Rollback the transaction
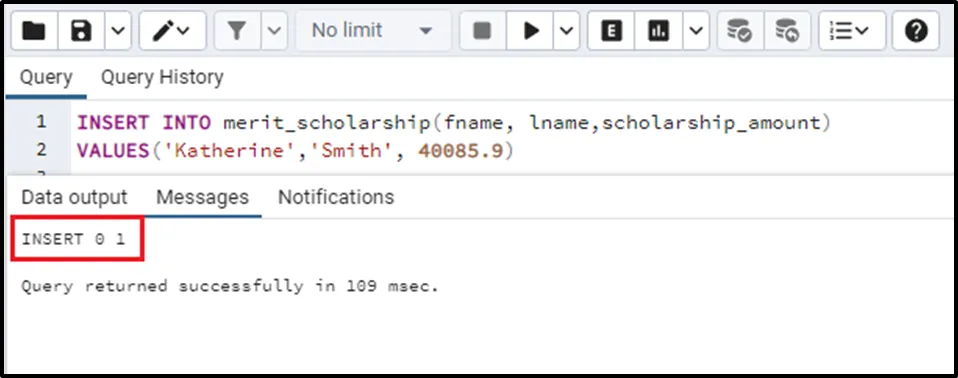This screenshot has height=378, width=958. (x=788, y=31)
